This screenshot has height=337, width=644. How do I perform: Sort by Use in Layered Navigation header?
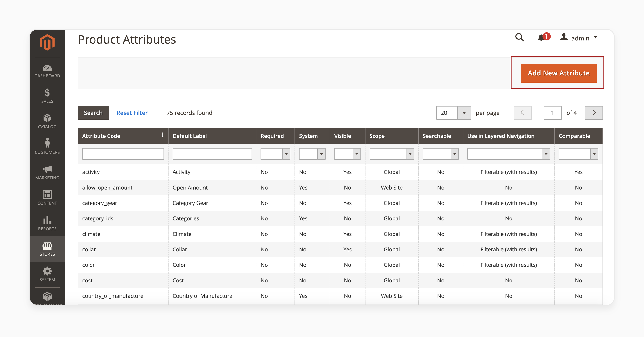click(509, 136)
